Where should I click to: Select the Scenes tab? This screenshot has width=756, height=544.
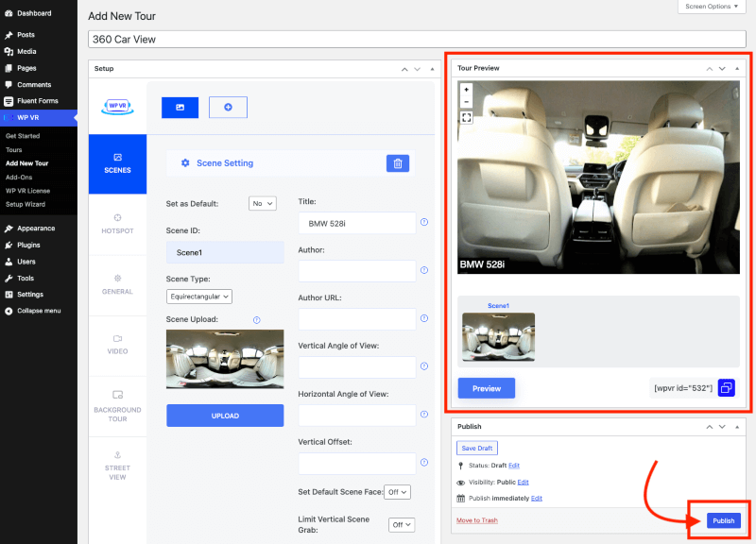point(117,164)
